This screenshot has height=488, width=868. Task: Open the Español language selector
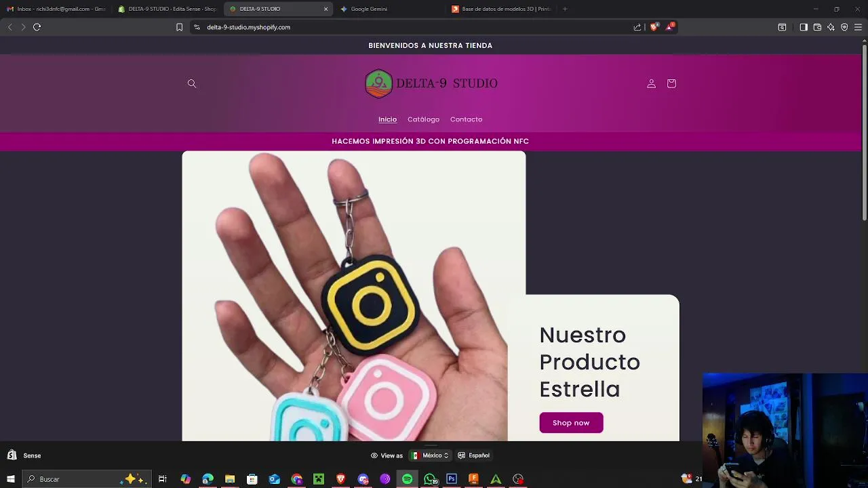coord(473,455)
